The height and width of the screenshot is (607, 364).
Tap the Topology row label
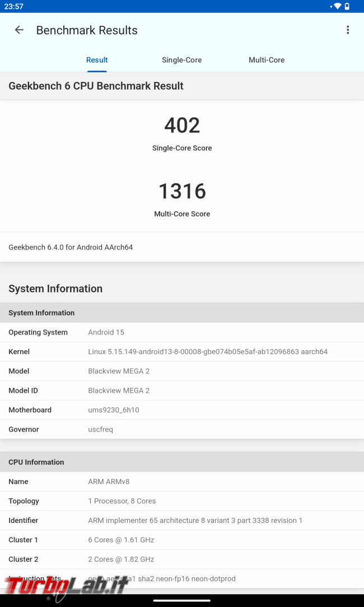(24, 501)
